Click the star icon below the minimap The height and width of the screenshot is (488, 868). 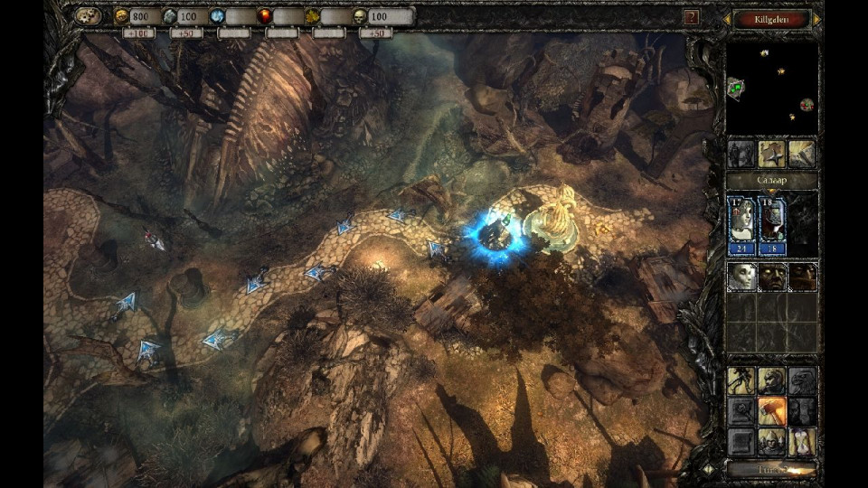(771, 154)
